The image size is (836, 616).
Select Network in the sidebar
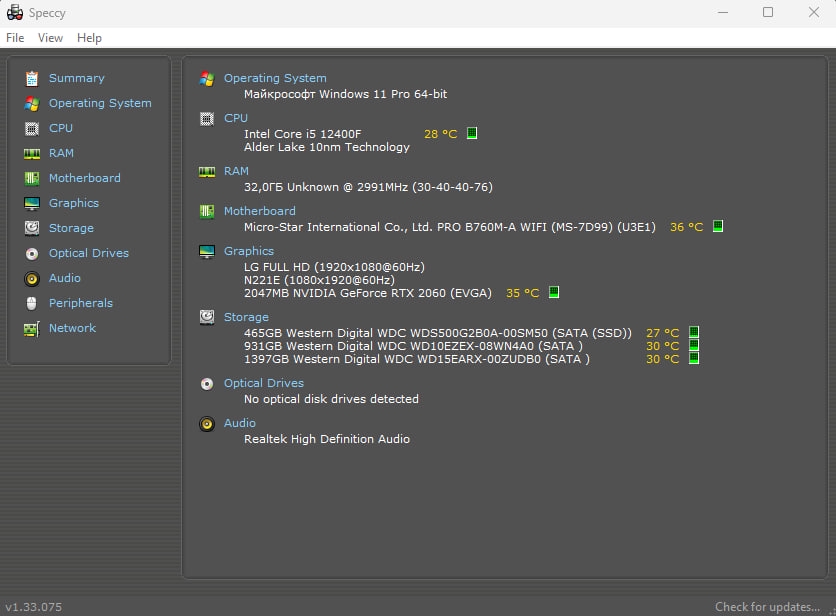[73, 329]
